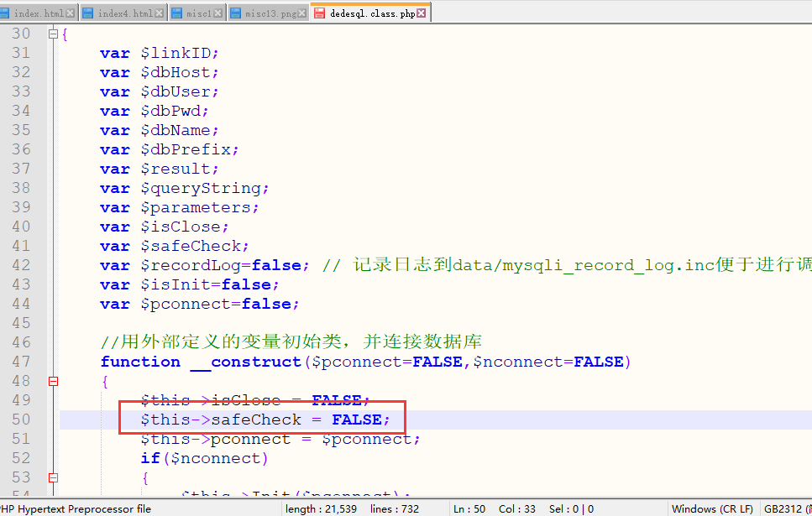Collapse the code fold box at line 30
This screenshot has width=812, height=516.
pos(52,33)
